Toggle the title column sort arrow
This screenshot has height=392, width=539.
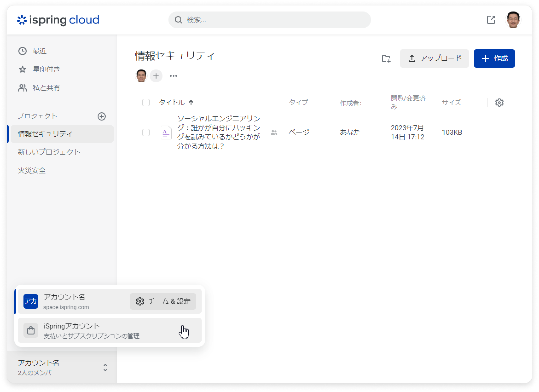tap(191, 102)
